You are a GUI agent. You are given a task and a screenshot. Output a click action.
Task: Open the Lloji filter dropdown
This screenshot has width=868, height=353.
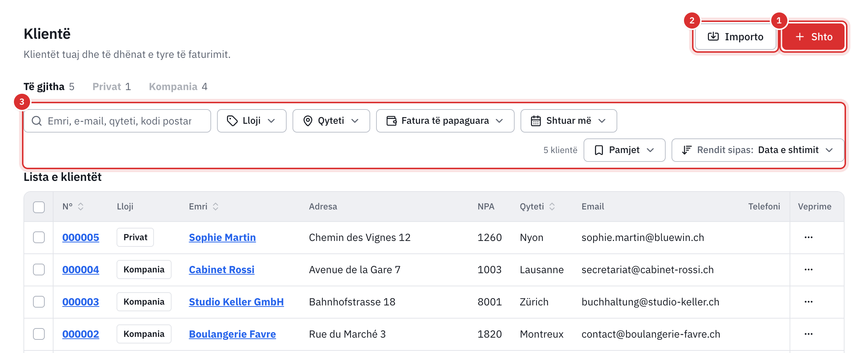click(x=251, y=121)
